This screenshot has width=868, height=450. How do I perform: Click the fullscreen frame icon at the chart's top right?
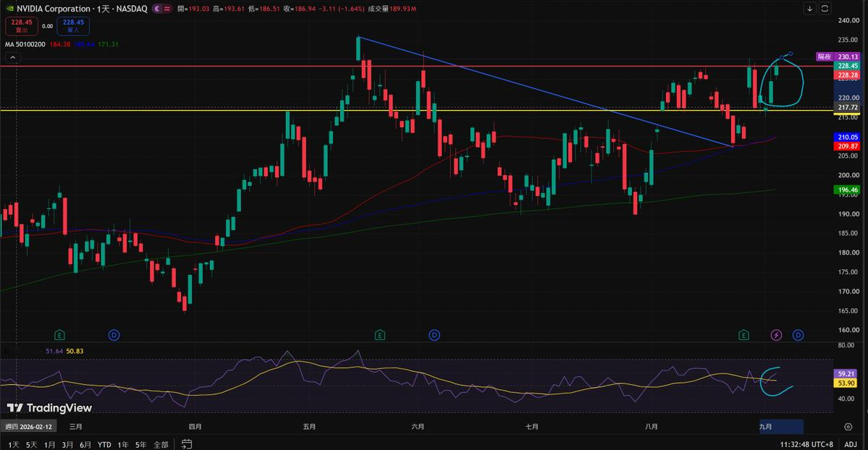tap(825, 8)
